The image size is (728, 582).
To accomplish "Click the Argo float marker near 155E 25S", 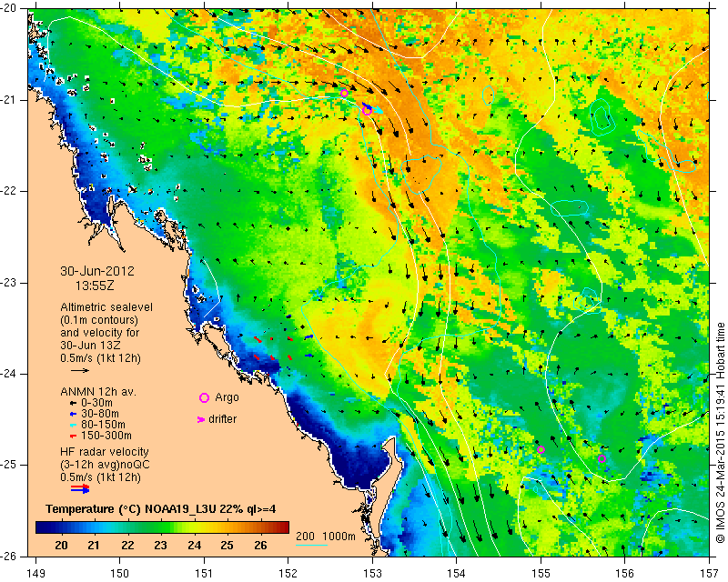I will click(x=541, y=449).
